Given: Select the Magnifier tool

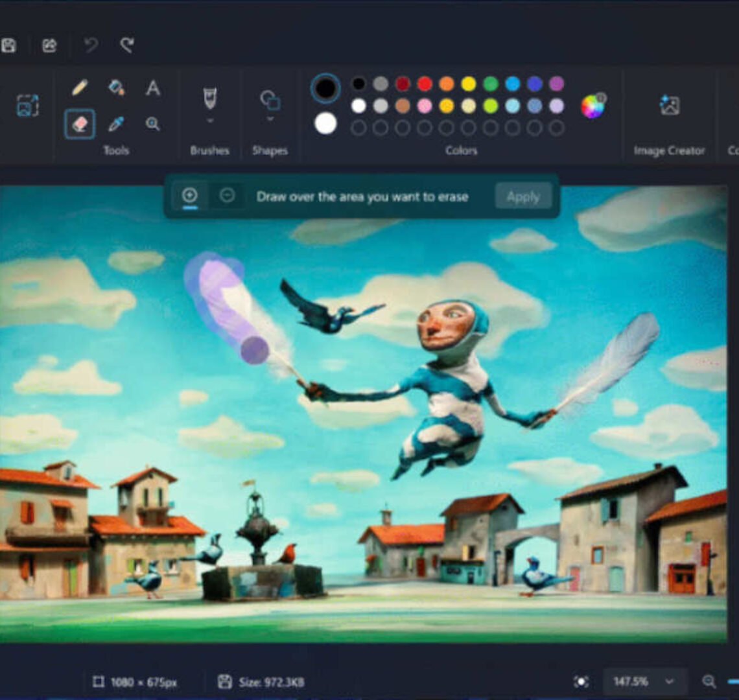Looking at the screenshot, I should coord(152,124).
